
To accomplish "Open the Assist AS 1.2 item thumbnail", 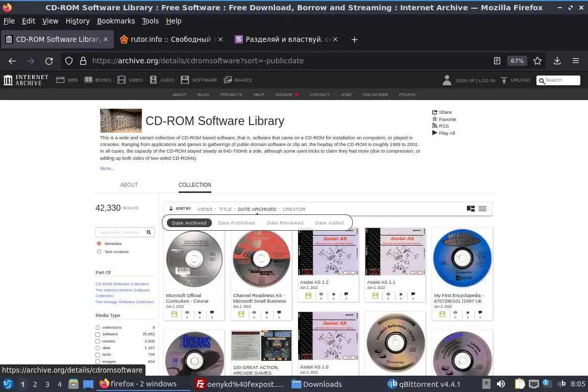I will pyautogui.click(x=328, y=253).
